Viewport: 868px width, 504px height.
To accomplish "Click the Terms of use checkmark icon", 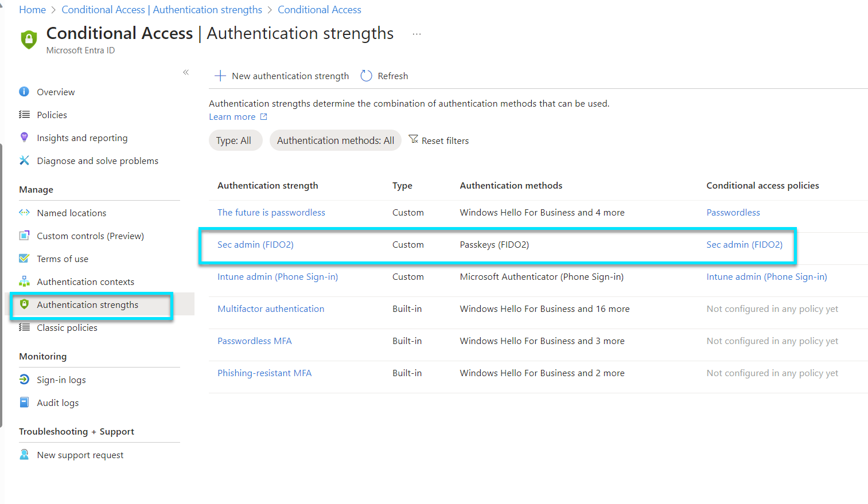I will point(24,259).
